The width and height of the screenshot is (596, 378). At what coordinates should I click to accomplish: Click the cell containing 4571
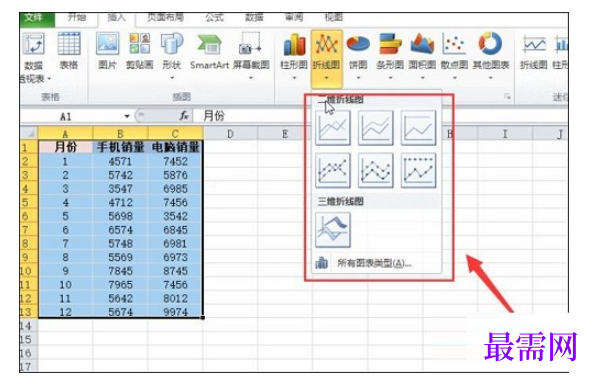point(120,161)
